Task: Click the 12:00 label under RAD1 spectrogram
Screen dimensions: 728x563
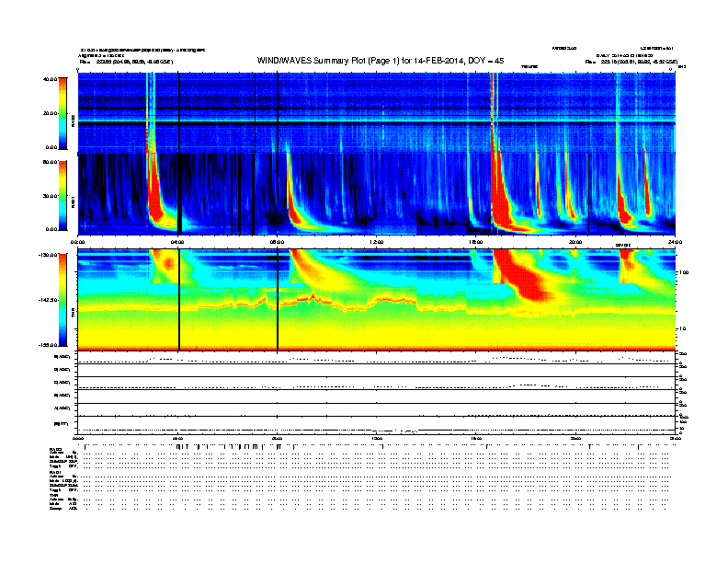Action: coord(376,242)
